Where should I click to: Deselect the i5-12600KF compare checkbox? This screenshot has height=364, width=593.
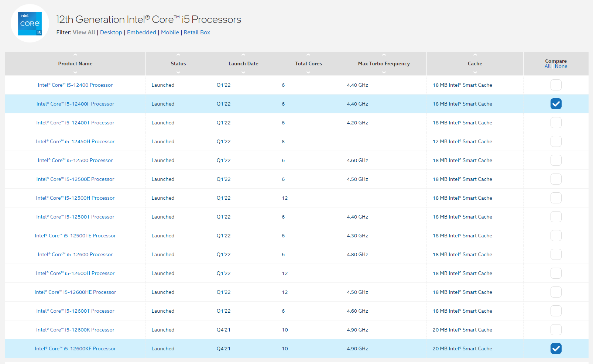pos(556,348)
